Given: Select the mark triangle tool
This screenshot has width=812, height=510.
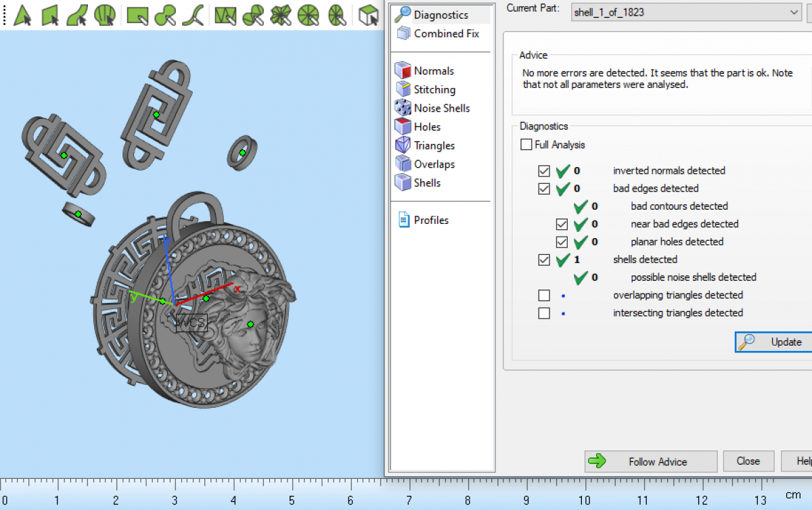Looking at the screenshot, I should 22,15.
